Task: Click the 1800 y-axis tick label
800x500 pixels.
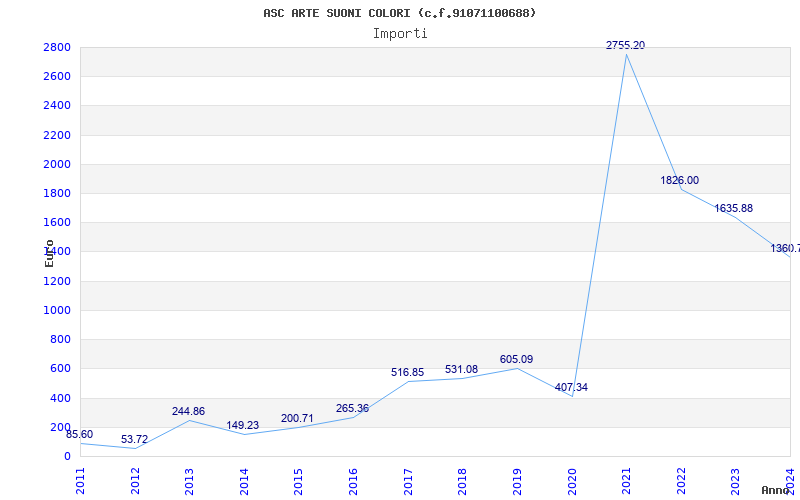Action: [x=57, y=193]
